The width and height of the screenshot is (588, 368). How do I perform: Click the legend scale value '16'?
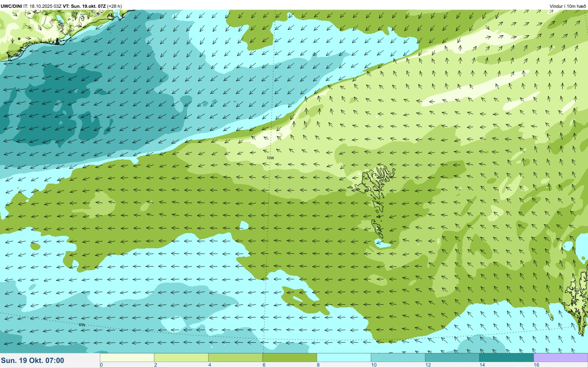537,365
